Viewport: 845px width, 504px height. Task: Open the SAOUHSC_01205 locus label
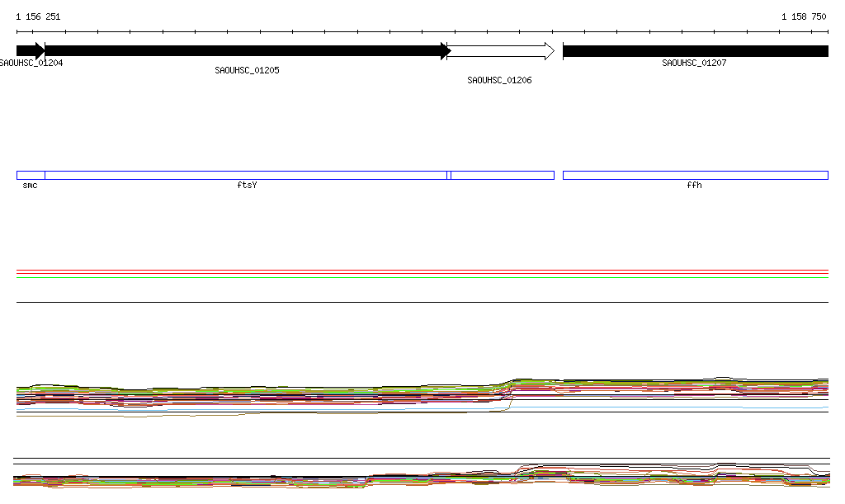pyautogui.click(x=247, y=71)
